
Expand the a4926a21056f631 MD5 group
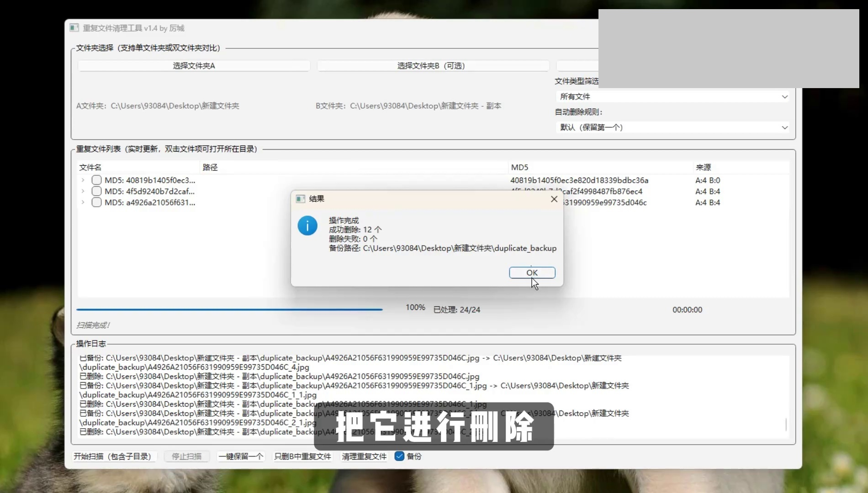[x=83, y=202]
